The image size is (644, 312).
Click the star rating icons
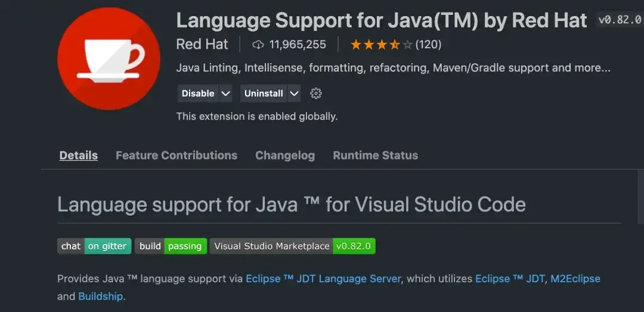tap(381, 45)
